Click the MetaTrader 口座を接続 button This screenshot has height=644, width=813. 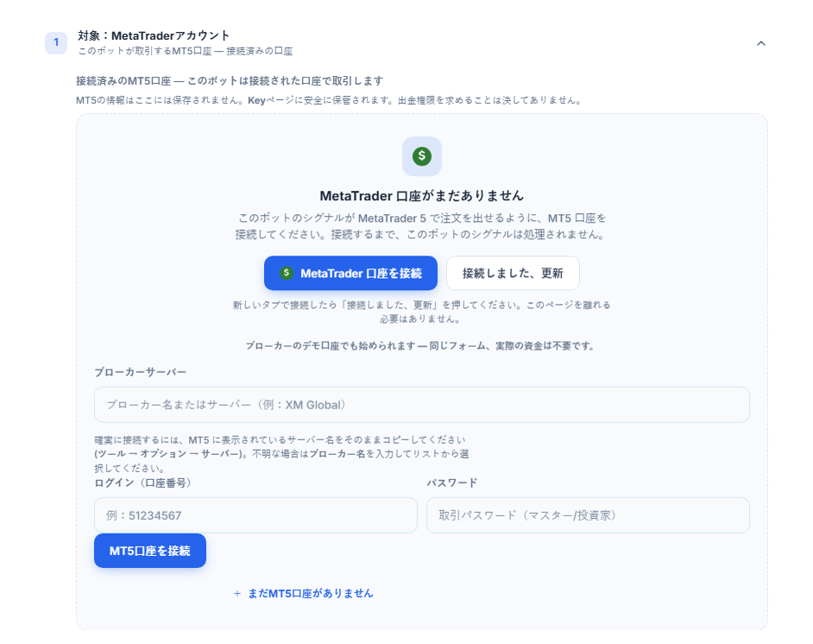point(350,273)
